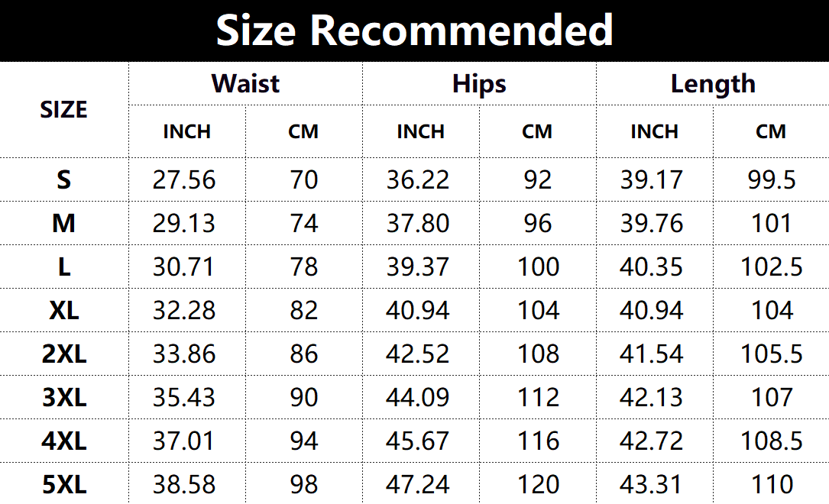Select the S size row label
This screenshot has height=504, width=829.
click(63, 179)
